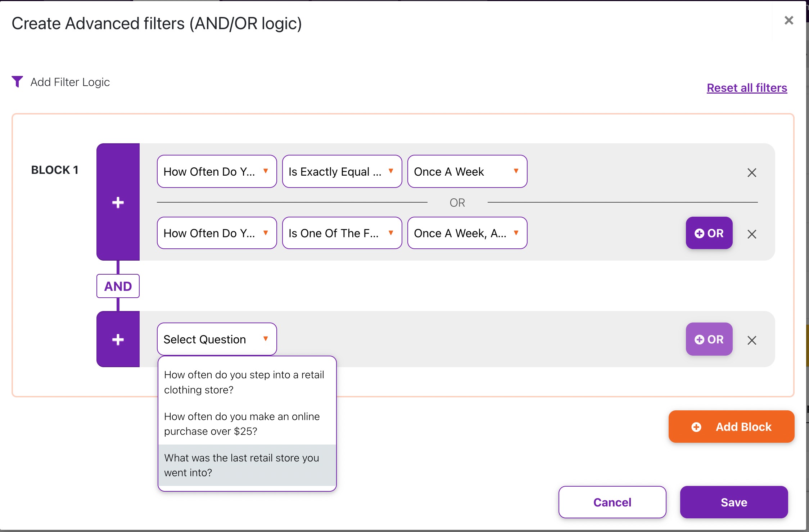
Task: Click the purple filter funnel icon
Action: 17,82
